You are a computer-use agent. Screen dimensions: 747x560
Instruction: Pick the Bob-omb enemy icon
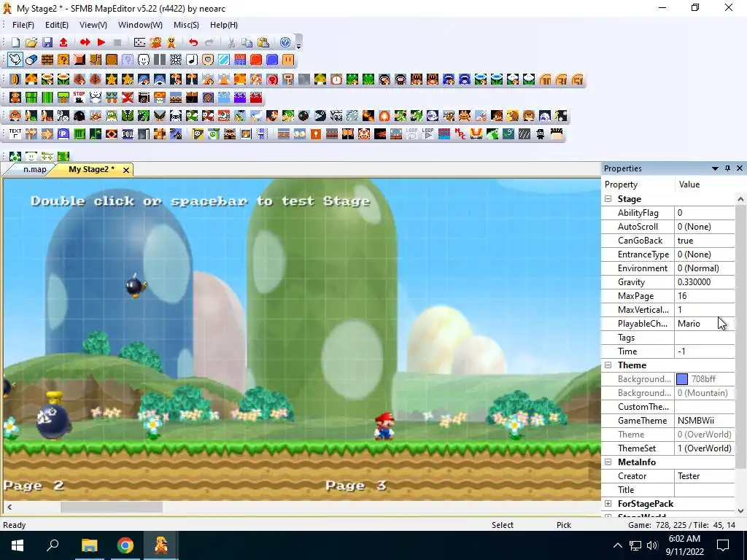click(303, 116)
